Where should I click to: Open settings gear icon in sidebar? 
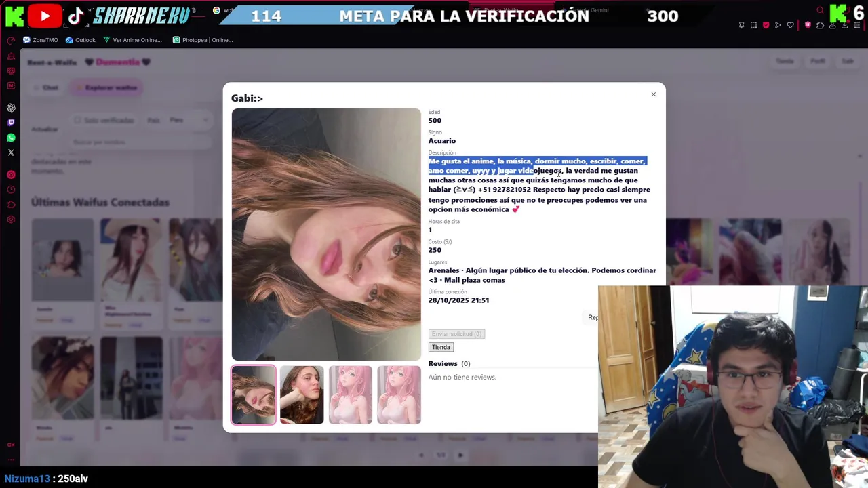click(11, 220)
